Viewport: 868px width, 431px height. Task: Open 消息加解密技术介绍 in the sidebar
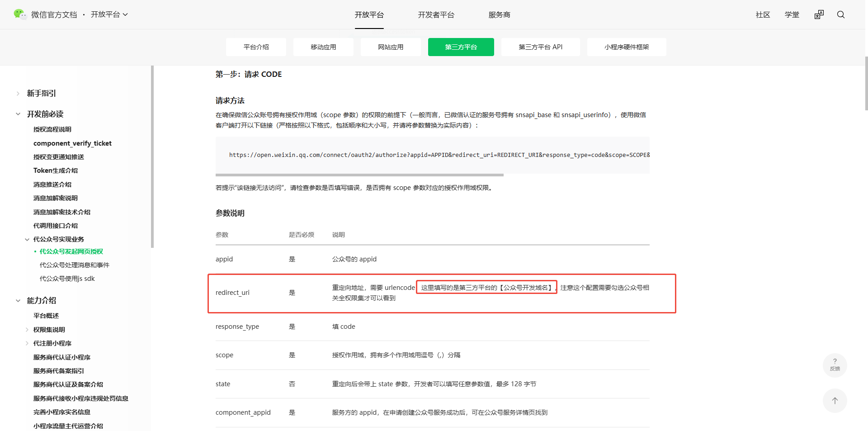point(62,212)
